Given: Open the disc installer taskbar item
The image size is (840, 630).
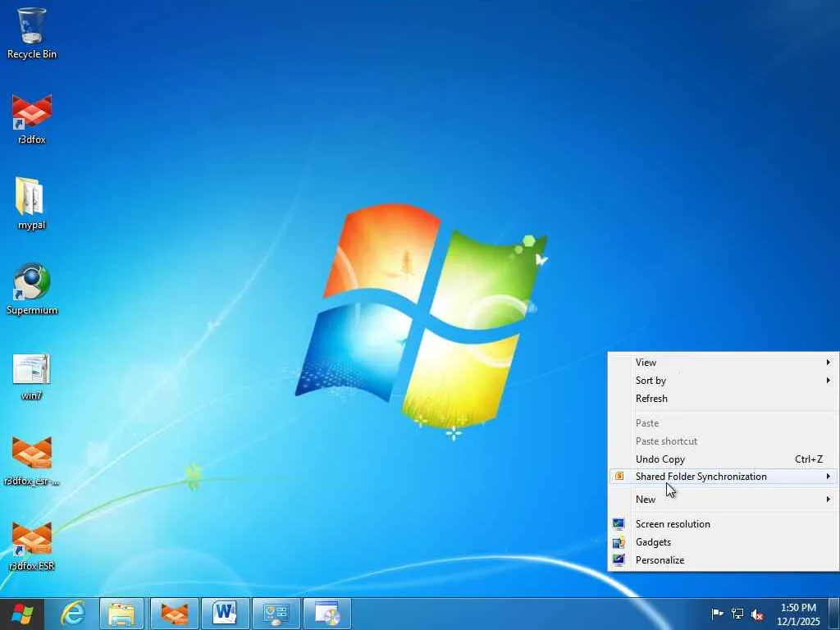Looking at the screenshot, I should click(x=326, y=614).
